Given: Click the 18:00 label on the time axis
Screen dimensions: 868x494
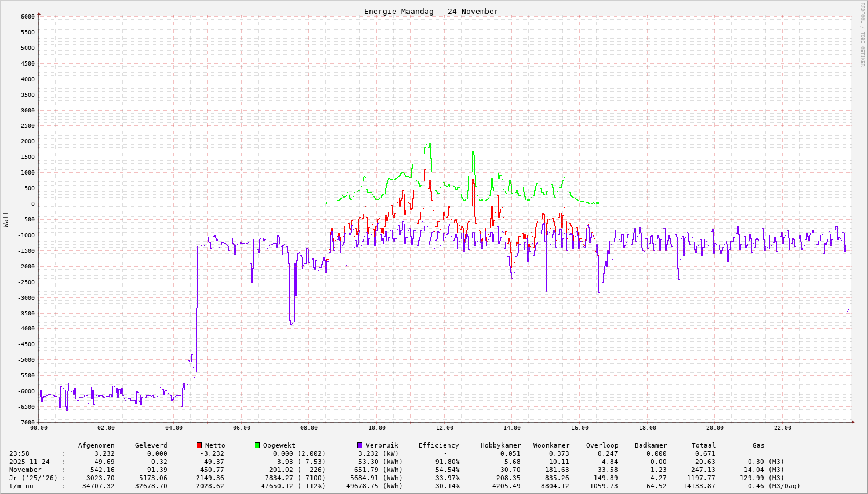Looking at the screenshot, I should (x=647, y=428).
